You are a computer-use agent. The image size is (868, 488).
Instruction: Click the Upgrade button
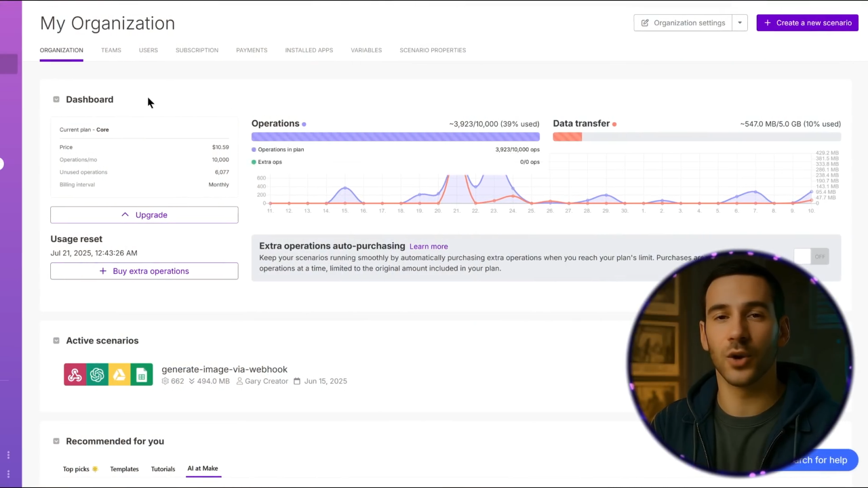click(144, 215)
